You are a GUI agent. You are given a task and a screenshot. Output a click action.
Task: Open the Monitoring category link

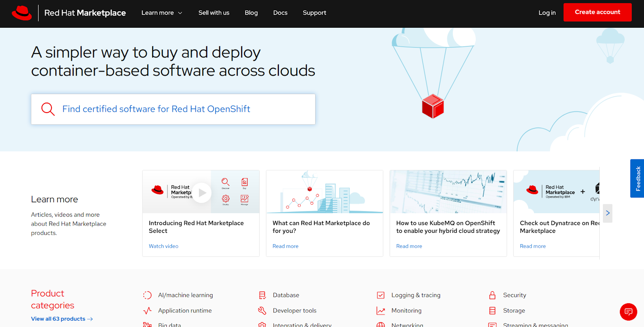407,311
